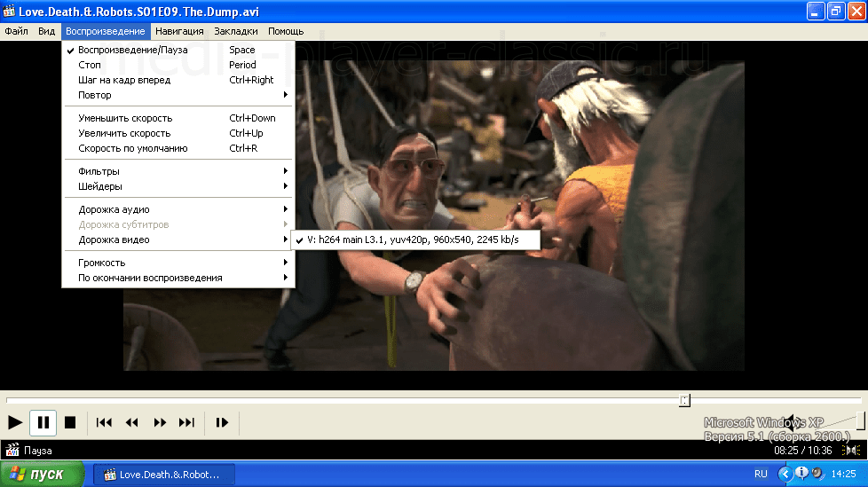The width and height of the screenshot is (868, 487).
Task: Expand По окончании воспроизведения submenu
Action: [178, 278]
